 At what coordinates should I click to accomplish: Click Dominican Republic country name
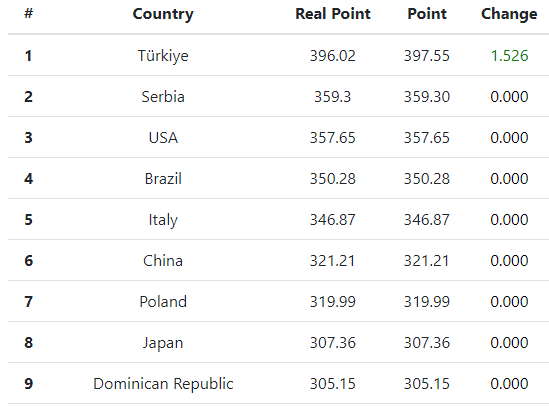[x=163, y=384]
